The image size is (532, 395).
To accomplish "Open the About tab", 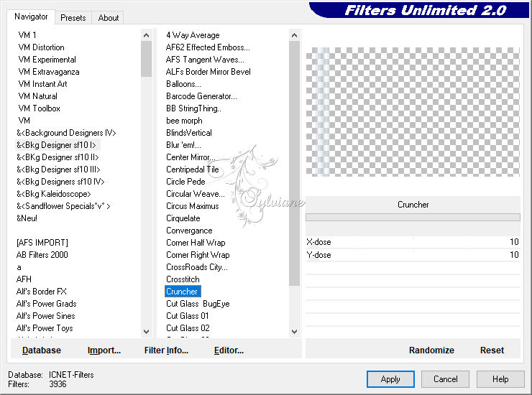I will (109, 18).
